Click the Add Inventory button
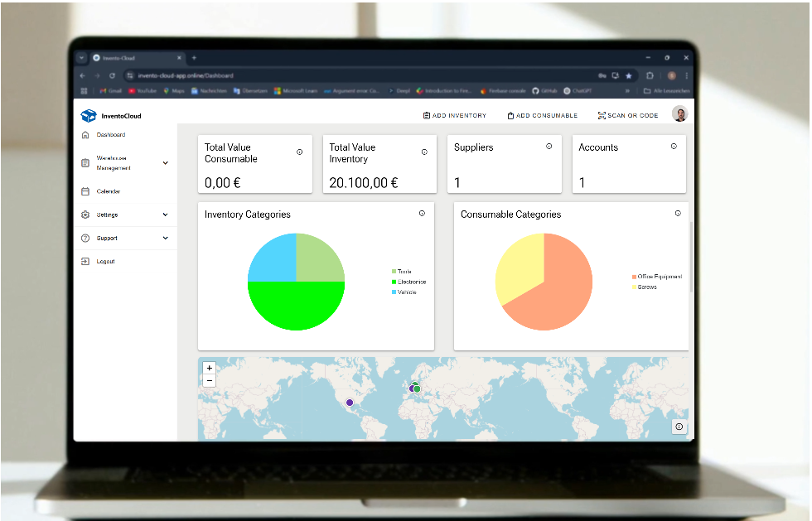The image size is (812, 521). pos(455,115)
